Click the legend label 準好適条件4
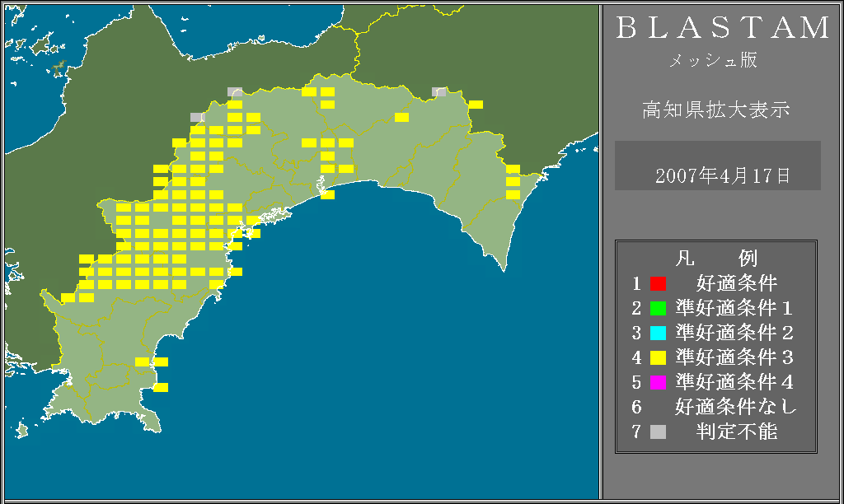Viewport: 844px width, 504px height. [x=734, y=382]
